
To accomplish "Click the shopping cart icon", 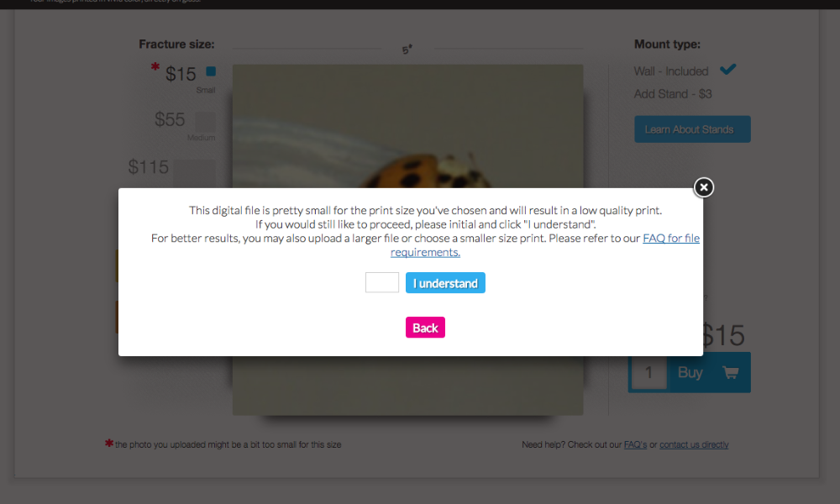I will (x=730, y=372).
